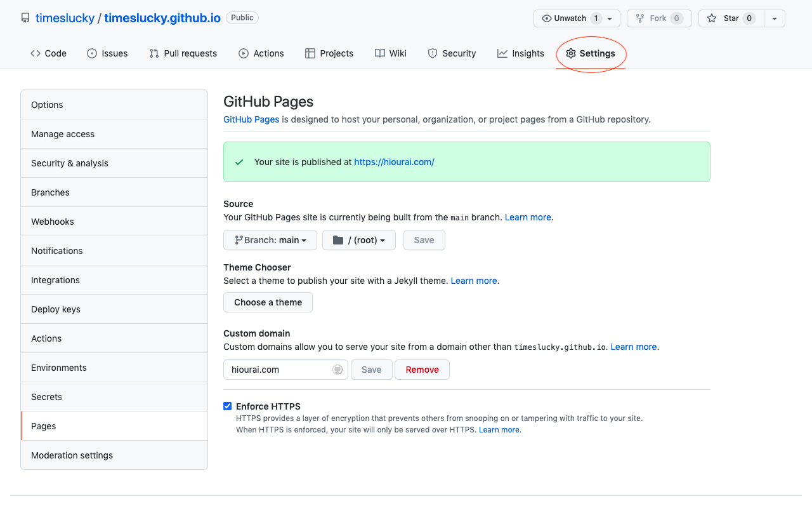
Task: Click Save next to the custom domain
Action: point(372,370)
